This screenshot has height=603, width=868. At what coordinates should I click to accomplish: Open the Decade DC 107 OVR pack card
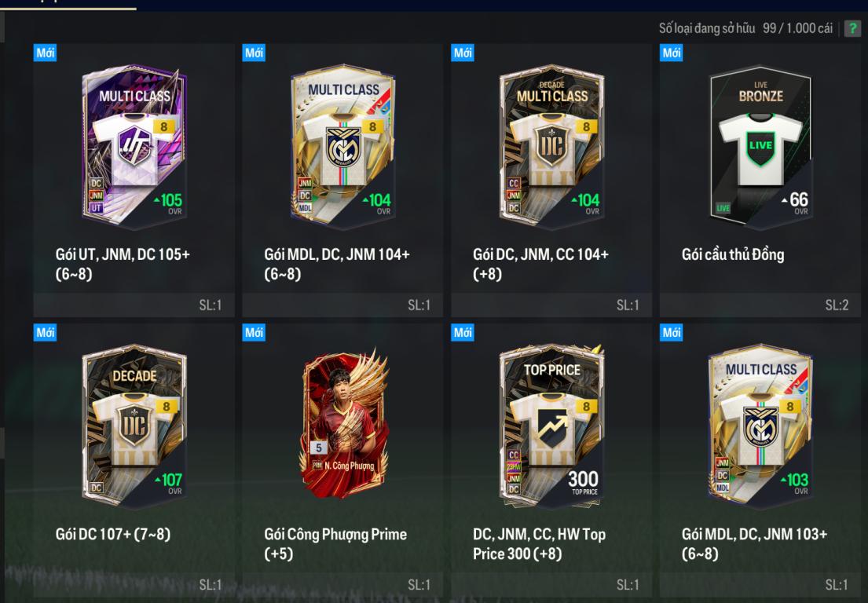click(x=134, y=426)
